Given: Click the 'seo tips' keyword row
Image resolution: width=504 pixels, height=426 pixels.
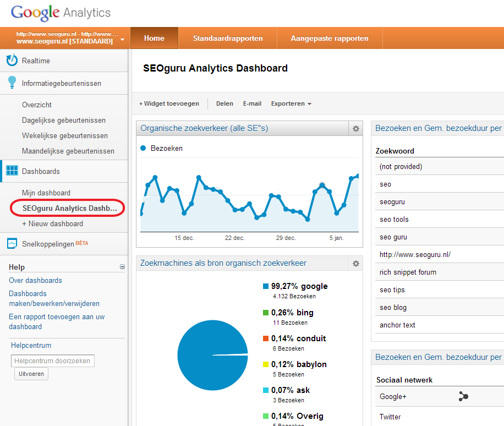Looking at the screenshot, I should coord(440,290).
